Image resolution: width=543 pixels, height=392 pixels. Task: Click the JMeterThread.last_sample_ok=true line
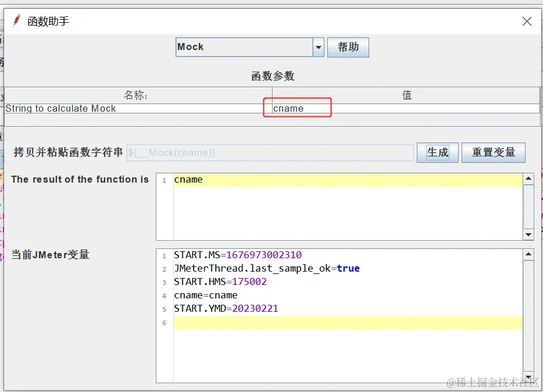(267, 268)
